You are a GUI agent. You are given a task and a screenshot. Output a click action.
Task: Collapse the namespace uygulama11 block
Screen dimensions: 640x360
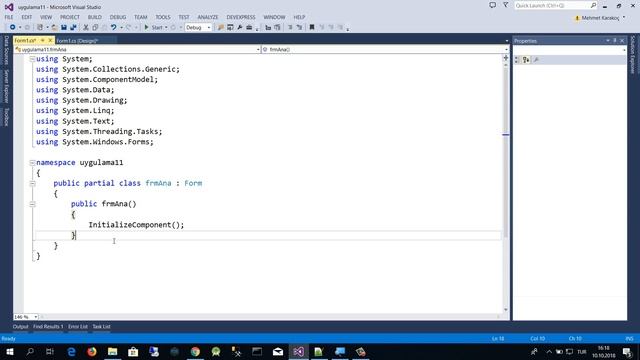coord(32,163)
